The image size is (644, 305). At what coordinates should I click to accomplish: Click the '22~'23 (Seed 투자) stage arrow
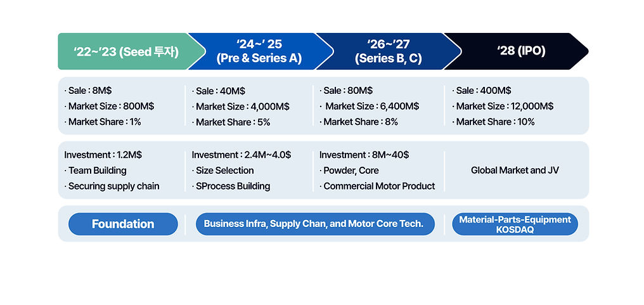(126, 51)
